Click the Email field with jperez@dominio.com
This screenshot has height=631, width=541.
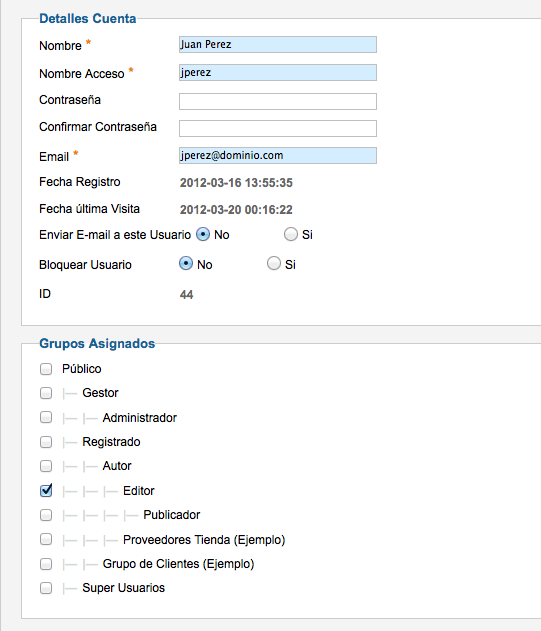click(278, 155)
